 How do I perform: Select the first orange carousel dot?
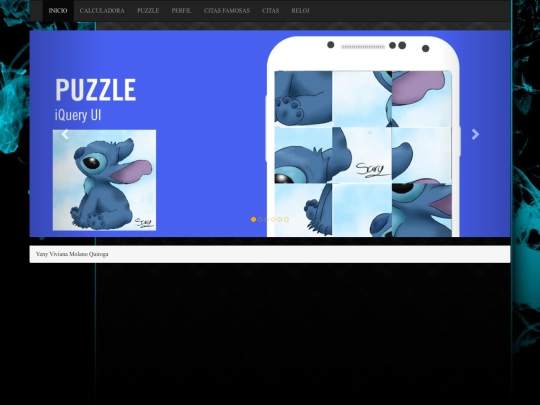(253, 219)
